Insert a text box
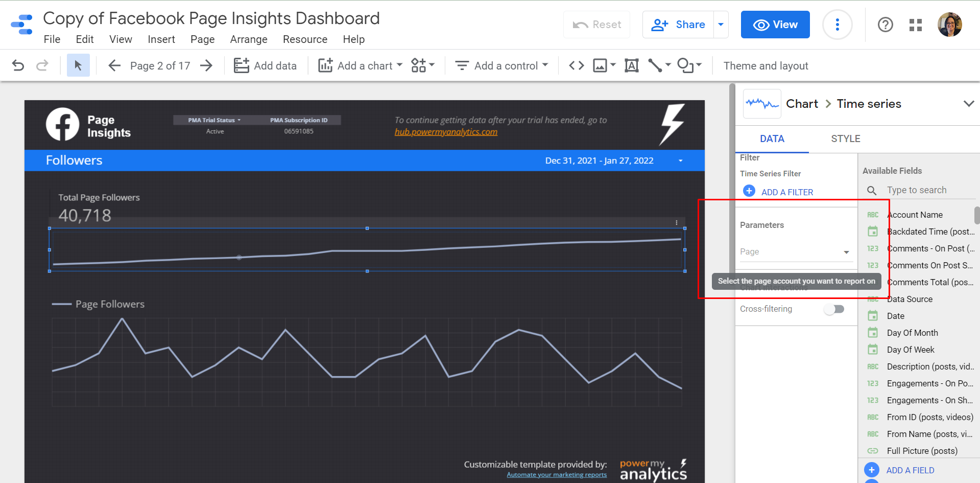Screen dimensions: 980x483 (632, 65)
